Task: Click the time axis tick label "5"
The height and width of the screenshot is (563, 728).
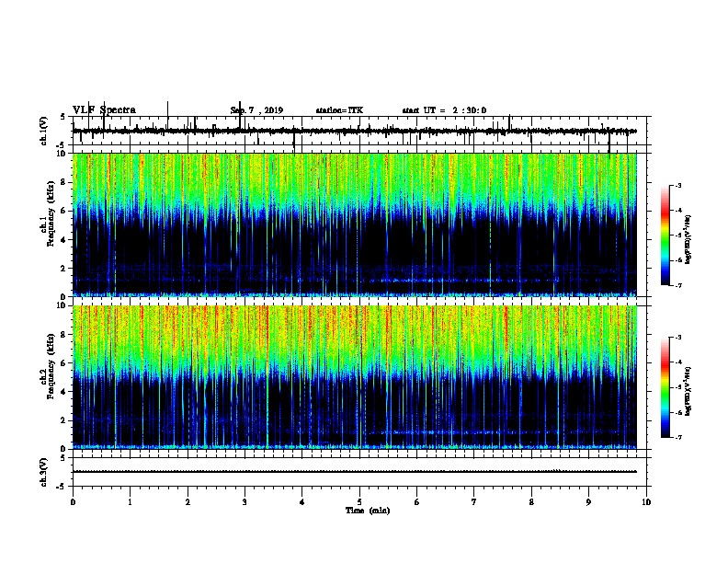Action: point(359,502)
